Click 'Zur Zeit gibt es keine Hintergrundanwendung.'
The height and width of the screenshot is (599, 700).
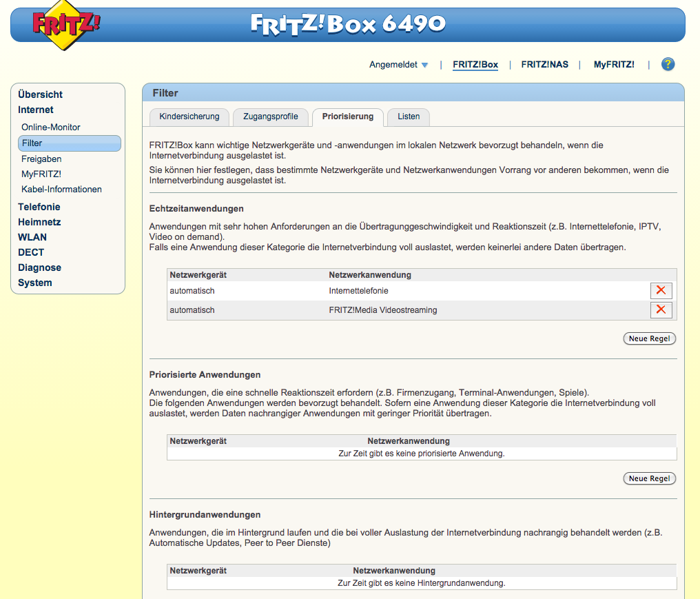point(422,583)
